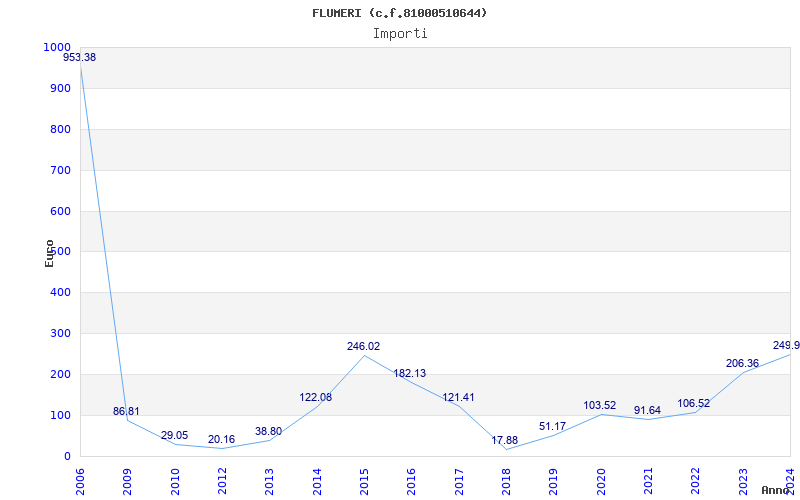Click the 20.16 value label
Viewport: 800px width, 500px height.
coord(221,439)
